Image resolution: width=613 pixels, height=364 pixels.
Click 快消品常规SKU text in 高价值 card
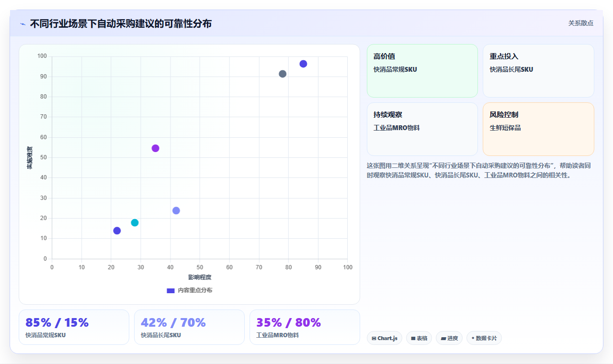tap(395, 69)
